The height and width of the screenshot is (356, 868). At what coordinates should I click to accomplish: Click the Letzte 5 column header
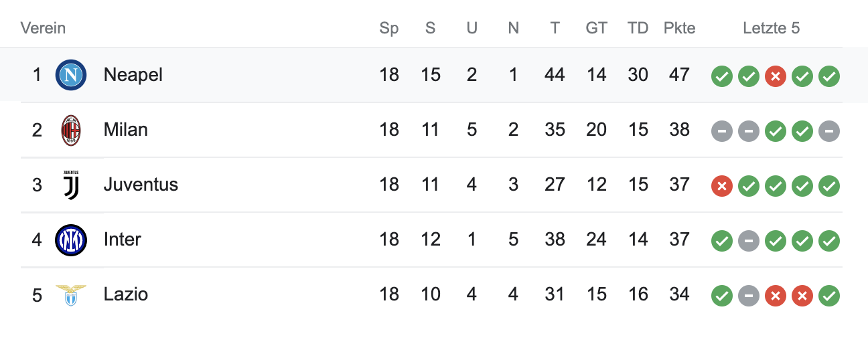point(771,28)
